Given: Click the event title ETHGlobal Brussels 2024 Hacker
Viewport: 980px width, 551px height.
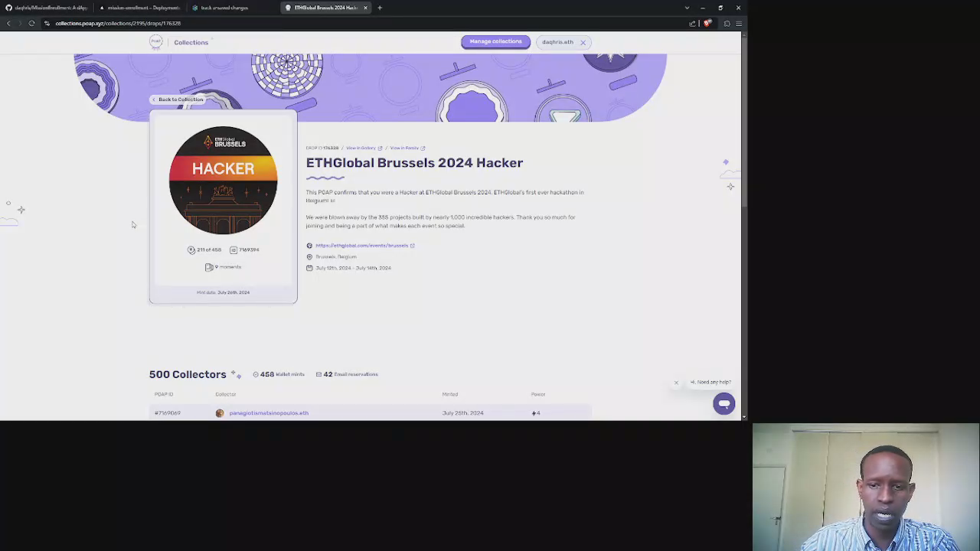Looking at the screenshot, I should [x=414, y=163].
